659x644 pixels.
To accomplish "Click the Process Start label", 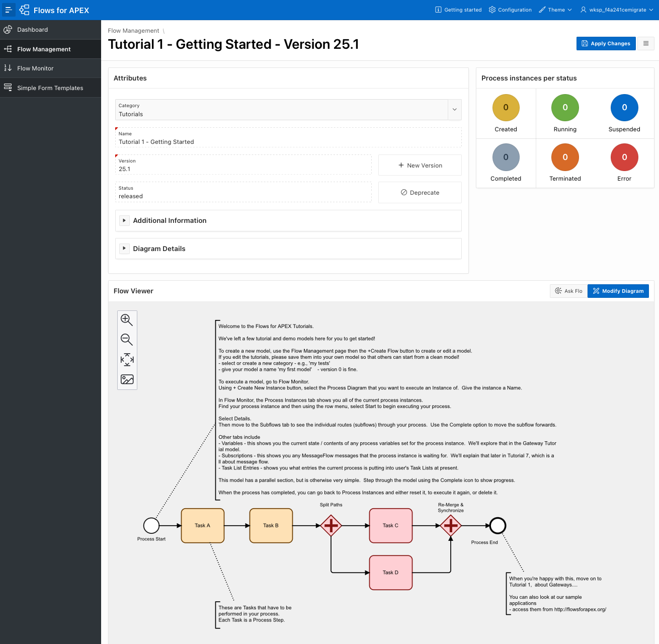I will pyautogui.click(x=151, y=539).
